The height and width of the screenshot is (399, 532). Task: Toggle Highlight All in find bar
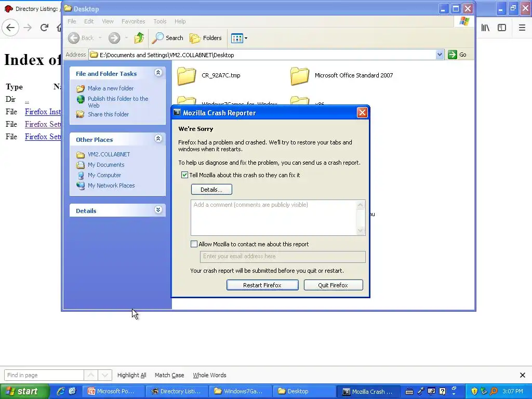click(131, 375)
